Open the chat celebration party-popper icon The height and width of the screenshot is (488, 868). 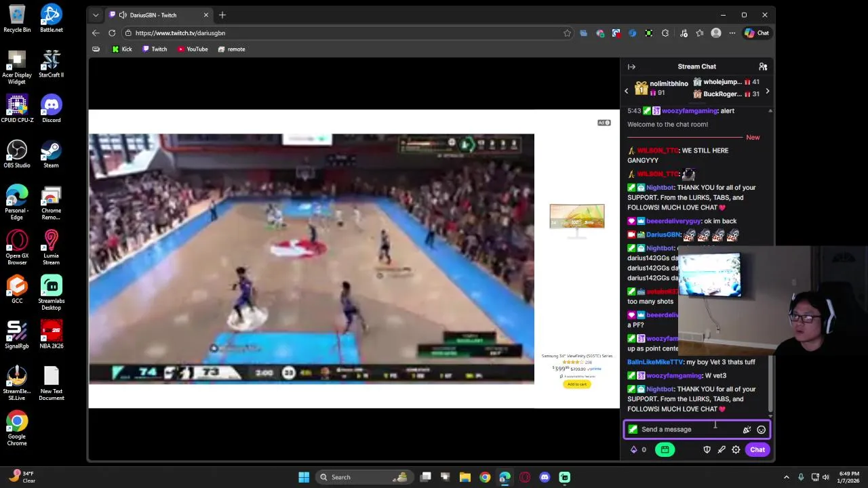pyautogui.click(x=747, y=430)
